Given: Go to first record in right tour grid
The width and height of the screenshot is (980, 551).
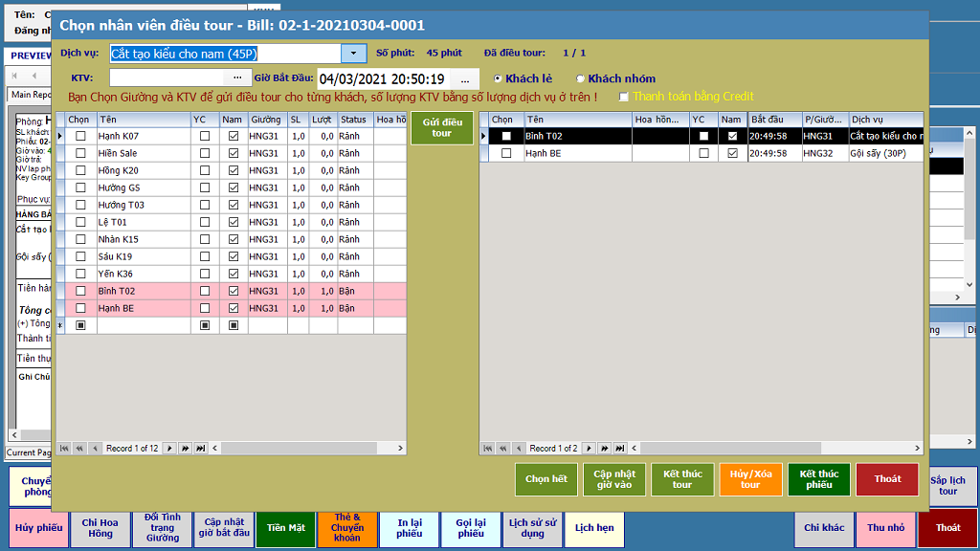Looking at the screenshot, I should tap(488, 448).
